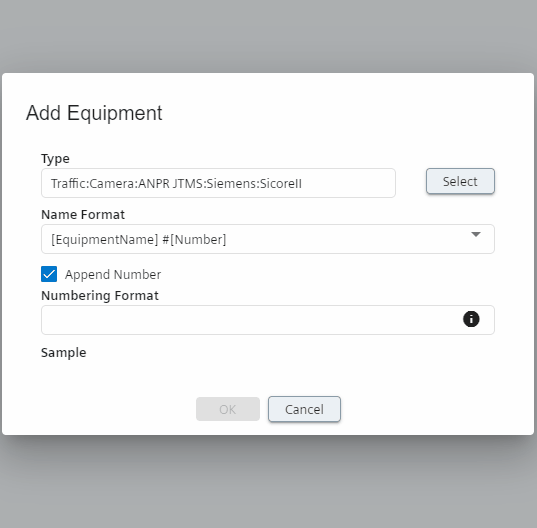Open the Name Format combo box
Image resolution: width=537 pixels, height=528 pixels.
pos(268,239)
